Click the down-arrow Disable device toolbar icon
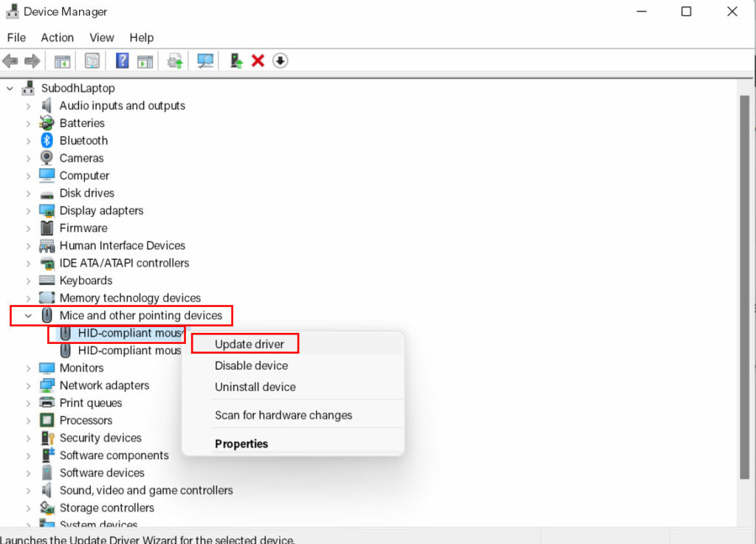This screenshot has height=544, width=756. [280, 61]
